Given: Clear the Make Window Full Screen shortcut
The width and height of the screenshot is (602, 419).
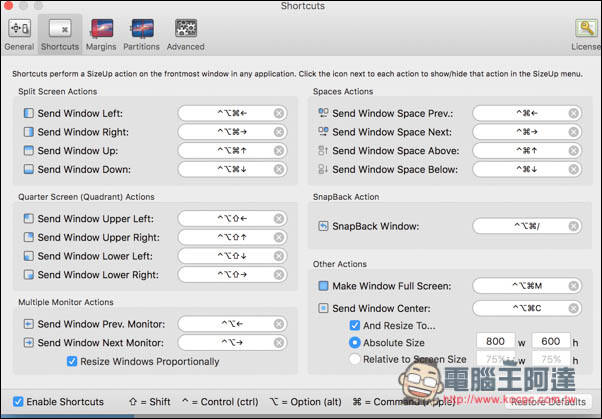Looking at the screenshot, I should 574,286.
